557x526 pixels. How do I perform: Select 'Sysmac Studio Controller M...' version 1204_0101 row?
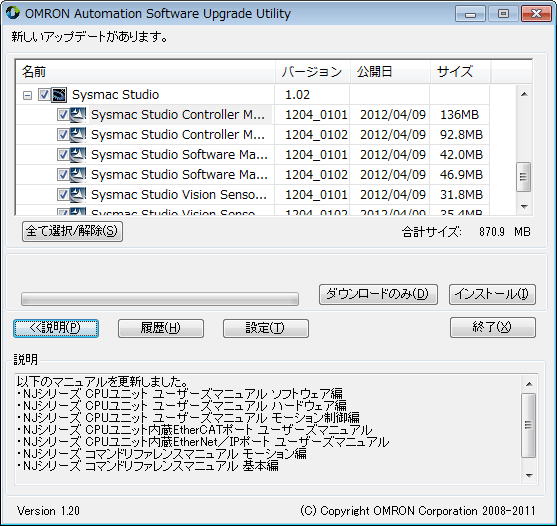point(178,115)
